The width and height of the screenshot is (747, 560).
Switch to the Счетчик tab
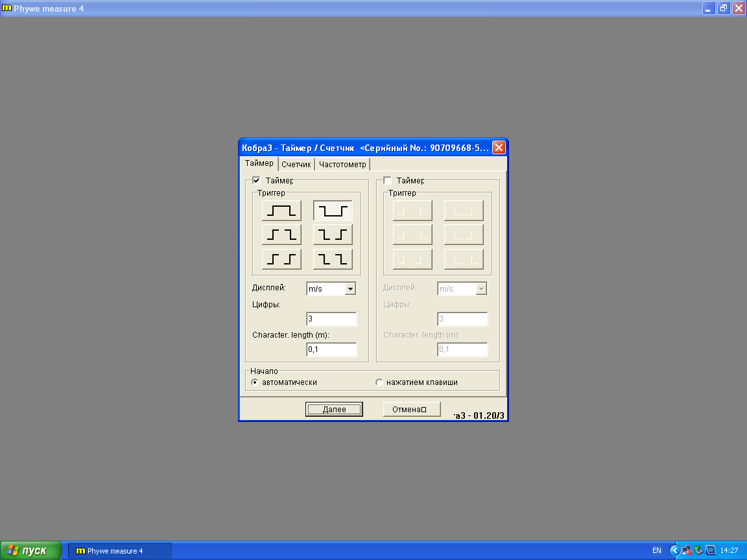point(296,164)
